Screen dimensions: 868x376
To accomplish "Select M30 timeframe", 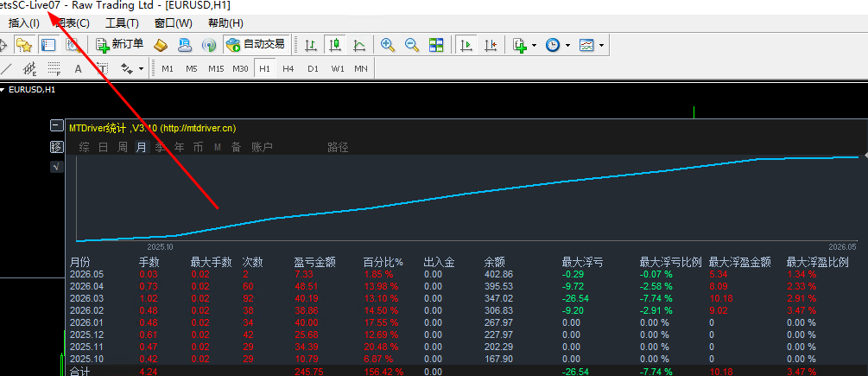I will [240, 69].
